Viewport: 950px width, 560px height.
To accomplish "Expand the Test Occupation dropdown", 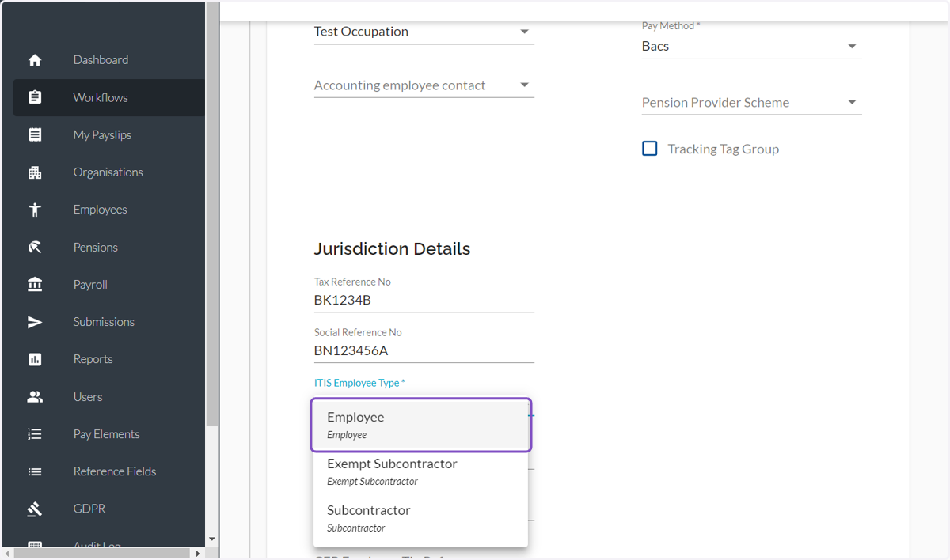I will (424, 32).
